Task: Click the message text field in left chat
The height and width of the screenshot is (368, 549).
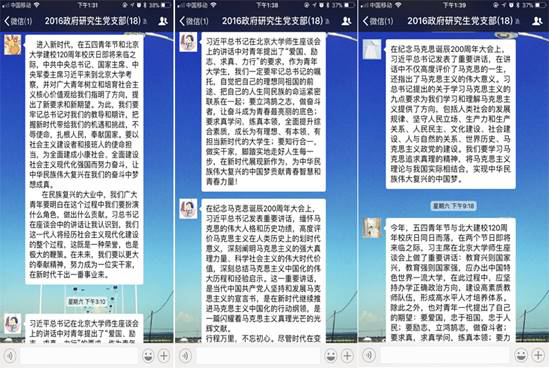Action: (79, 356)
